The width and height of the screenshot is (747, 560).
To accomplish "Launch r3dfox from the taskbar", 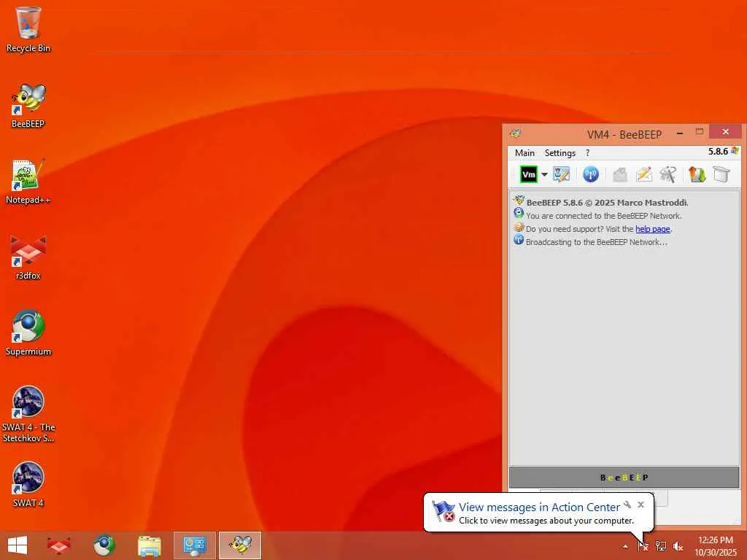I will 58,545.
